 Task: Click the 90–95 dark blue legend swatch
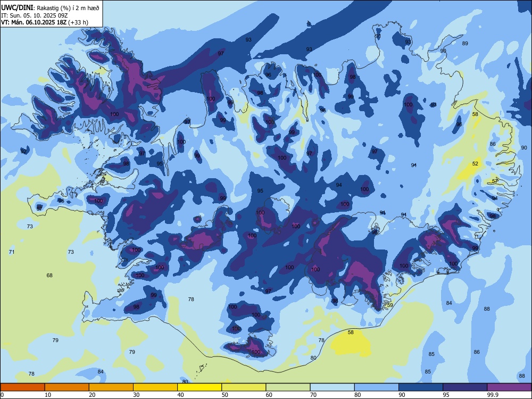pyautogui.click(x=421, y=387)
